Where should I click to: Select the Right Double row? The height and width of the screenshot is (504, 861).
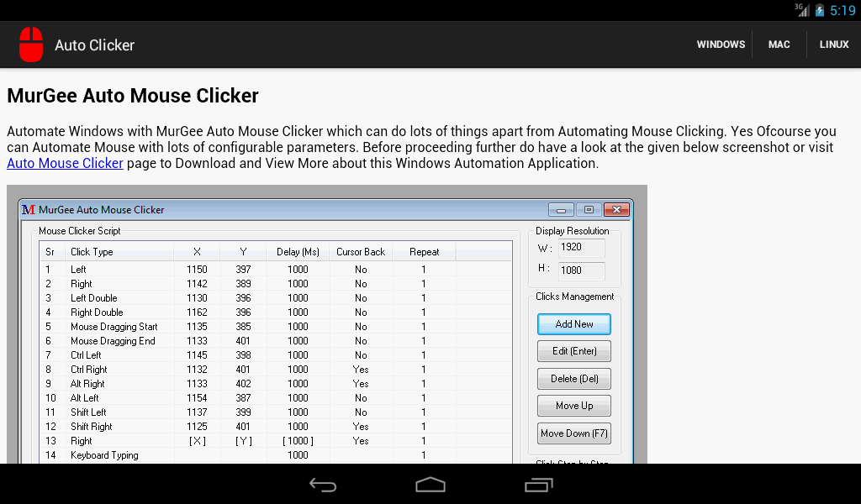tap(276, 312)
